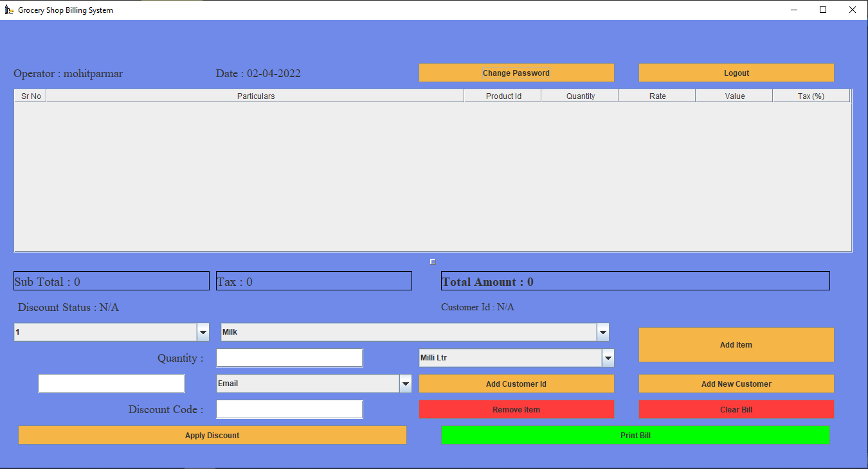Open the product selection dropdown showing Milk
Screen dimensions: 868x469
602,332
